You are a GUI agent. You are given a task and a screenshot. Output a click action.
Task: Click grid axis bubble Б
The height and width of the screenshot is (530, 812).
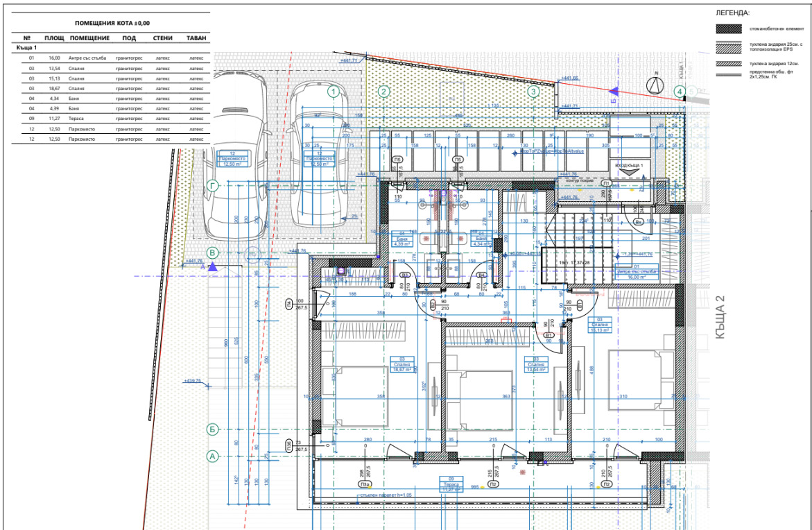[x=212, y=429]
